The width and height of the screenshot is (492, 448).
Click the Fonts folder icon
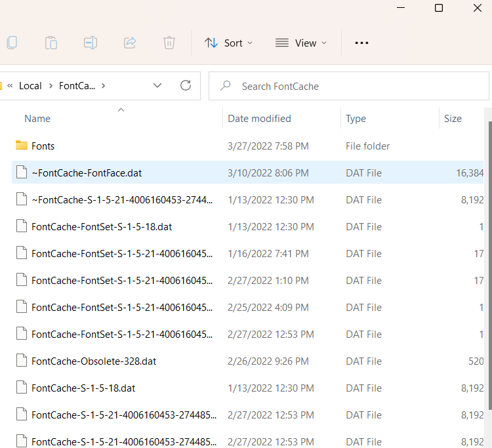(x=22, y=146)
